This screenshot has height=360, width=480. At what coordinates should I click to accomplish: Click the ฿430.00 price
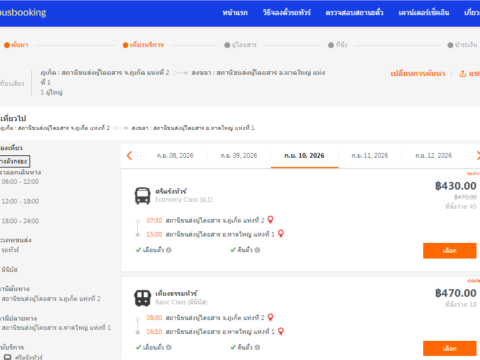pos(456,186)
